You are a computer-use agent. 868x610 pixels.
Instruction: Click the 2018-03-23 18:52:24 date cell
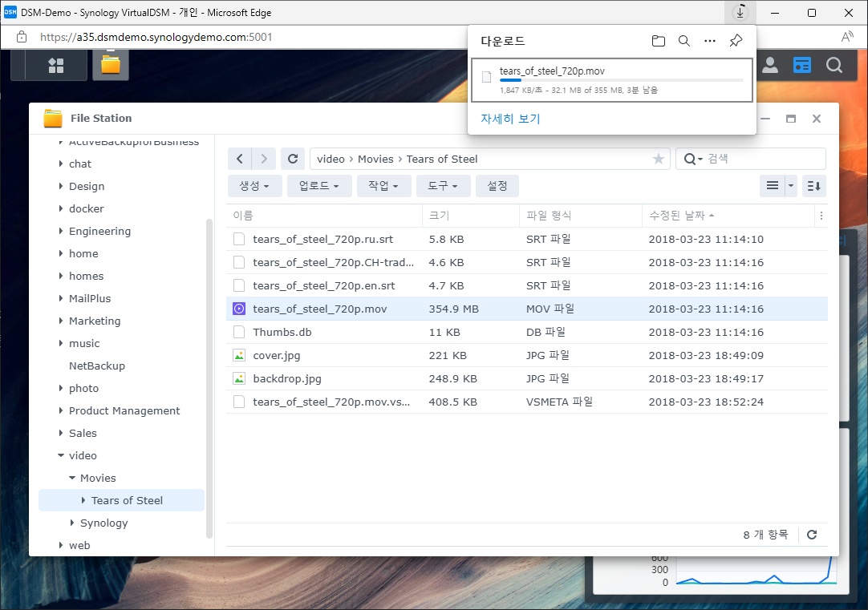pos(706,402)
